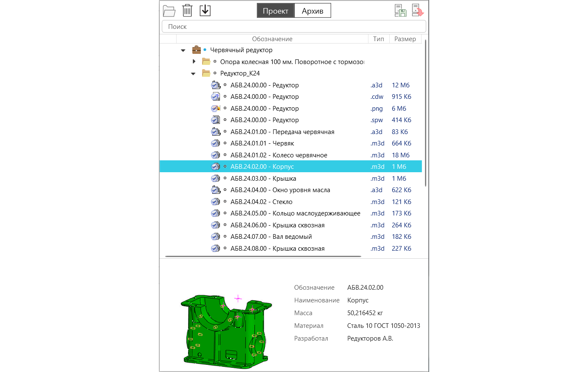Click the Размер column header
Screen dimensions: 588x372
point(405,39)
